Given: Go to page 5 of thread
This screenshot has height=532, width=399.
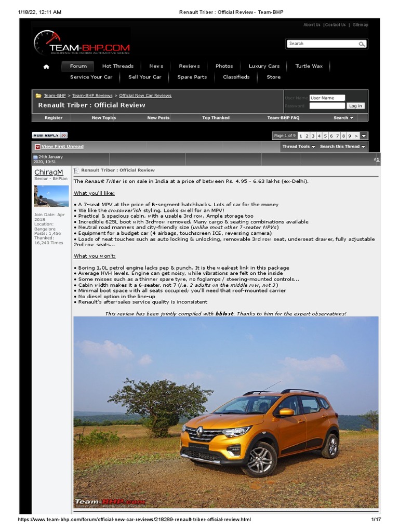Looking at the screenshot, I should click(x=325, y=136).
